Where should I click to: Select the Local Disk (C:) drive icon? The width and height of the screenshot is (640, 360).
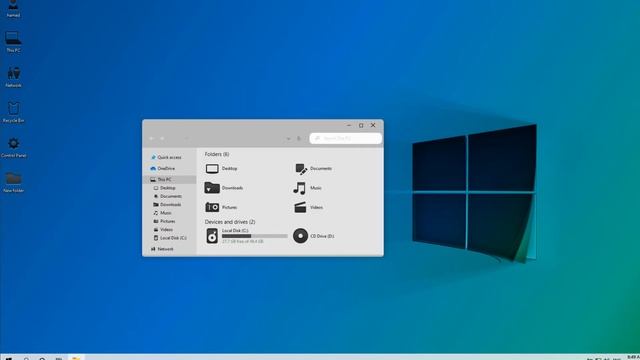(212, 236)
